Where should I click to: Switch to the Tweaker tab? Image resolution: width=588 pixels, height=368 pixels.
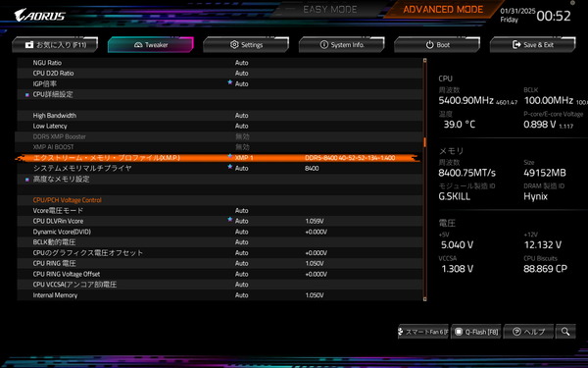coord(151,45)
